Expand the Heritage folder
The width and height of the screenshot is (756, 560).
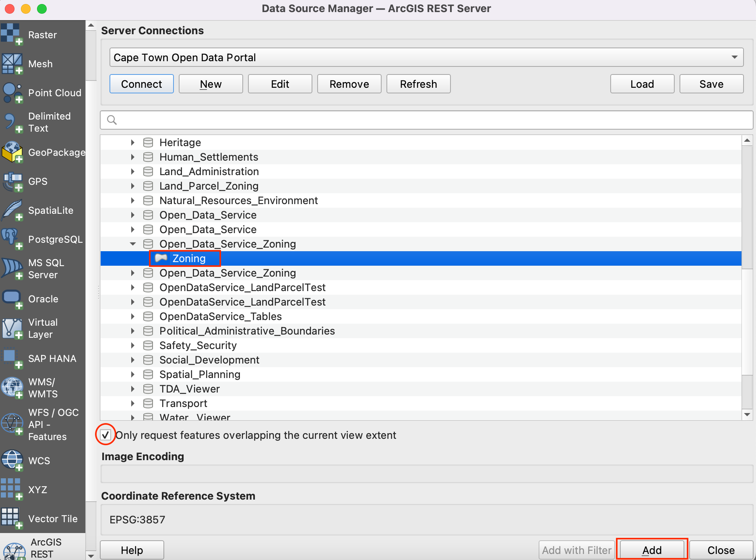(x=133, y=143)
